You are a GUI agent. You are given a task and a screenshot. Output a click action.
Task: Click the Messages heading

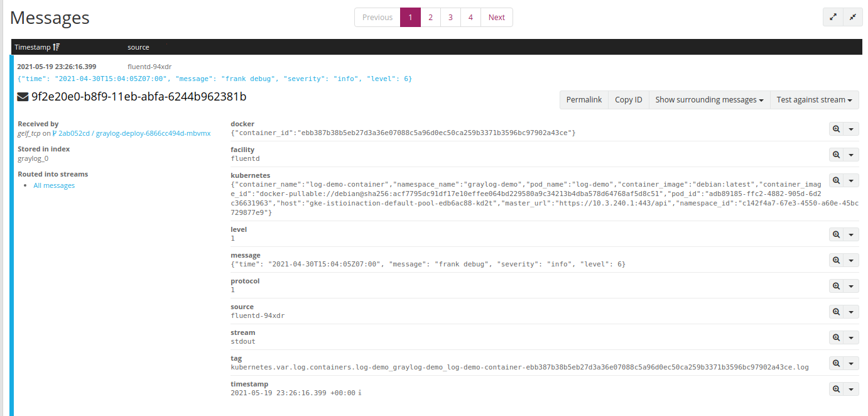50,18
